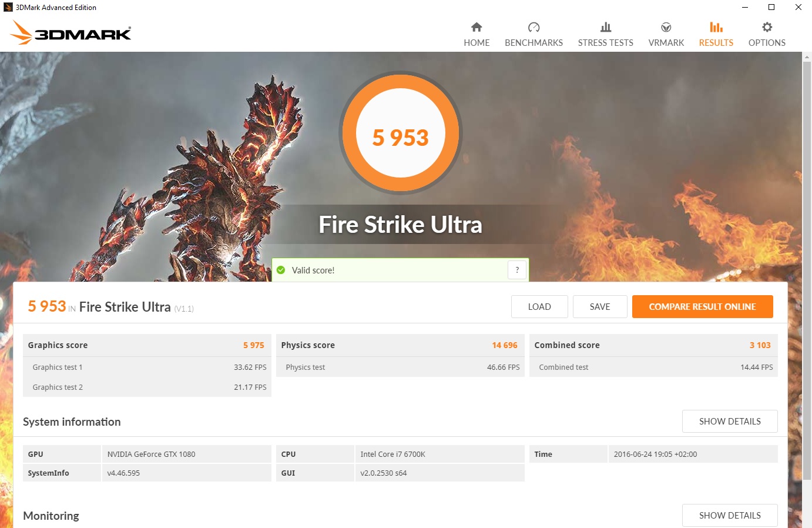Maximize the 3DMark window

point(771,7)
